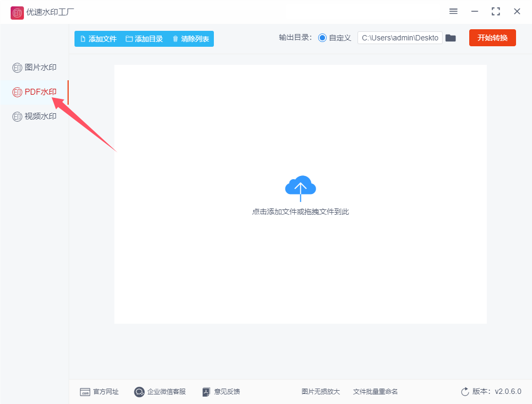Viewport: 532px width, 404px height.
Task: Open 文件批量重命名 link
Action: 375,392
